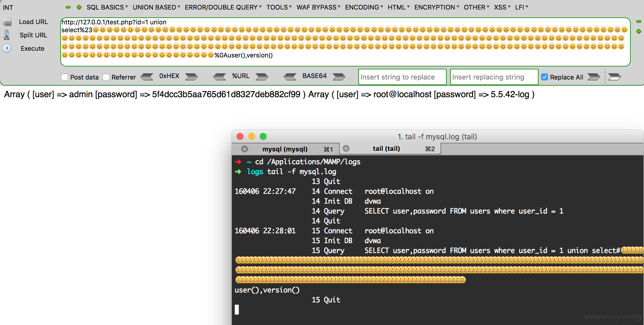Uncheck the Replace All checkbox
The height and width of the screenshot is (325, 644).
(545, 77)
